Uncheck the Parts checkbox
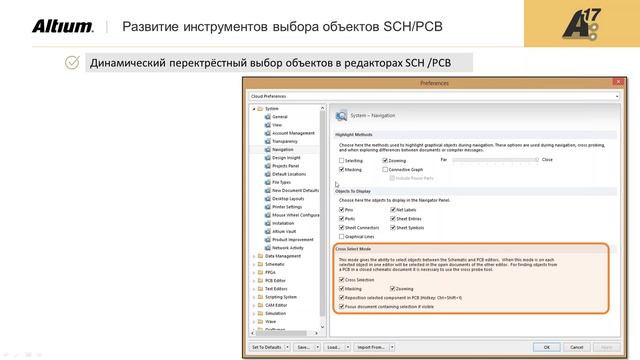Image resolution: width=640 pixels, height=360 pixels. pos(342,219)
